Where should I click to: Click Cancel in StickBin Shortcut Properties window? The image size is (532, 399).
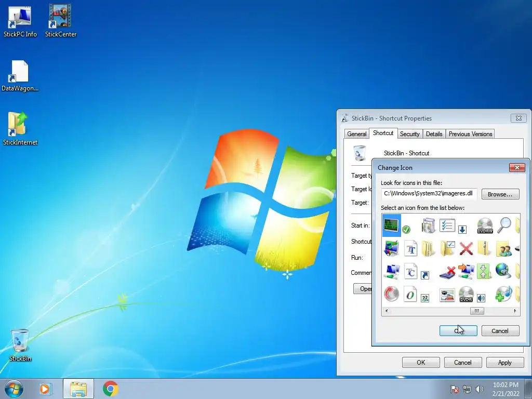(463, 362)
